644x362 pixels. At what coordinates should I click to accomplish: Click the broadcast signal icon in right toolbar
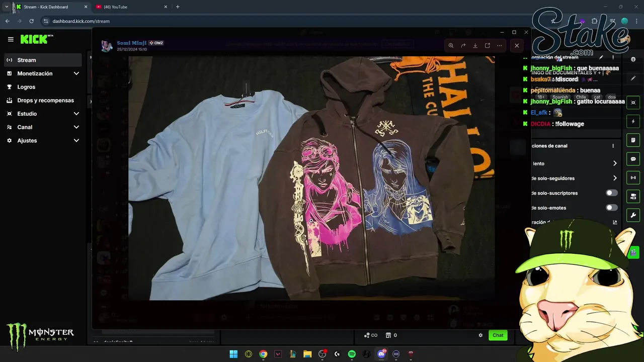633,177
